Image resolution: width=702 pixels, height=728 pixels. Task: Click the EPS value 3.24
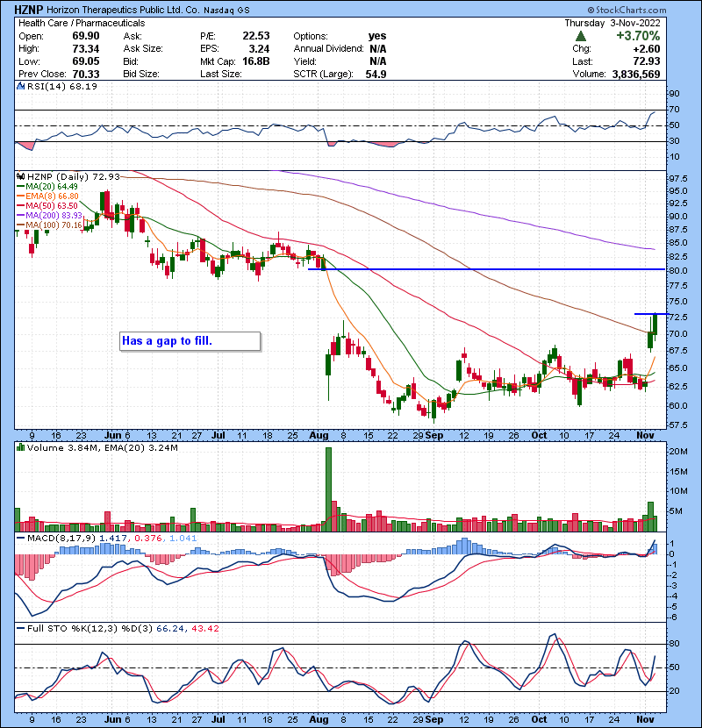pos(259,49)
